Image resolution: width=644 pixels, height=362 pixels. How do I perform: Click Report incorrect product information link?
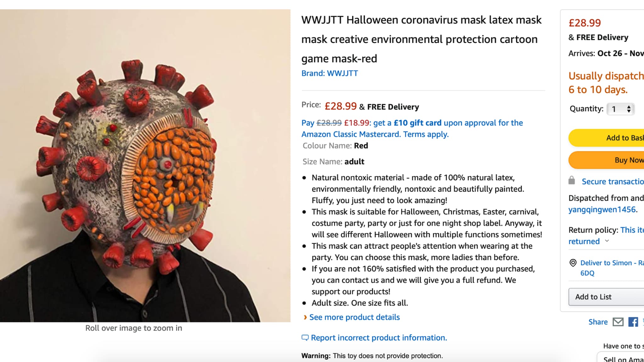[x=379, y=338]
